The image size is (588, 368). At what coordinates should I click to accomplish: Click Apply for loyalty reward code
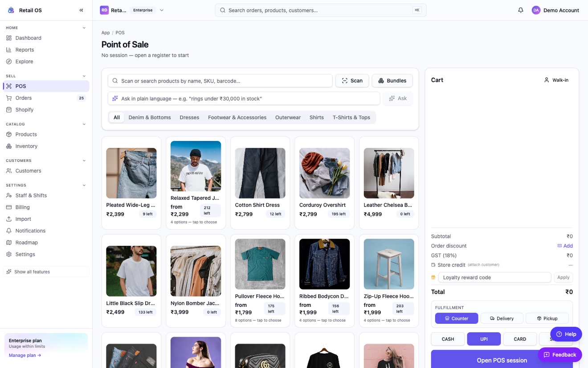click(563, 277)
